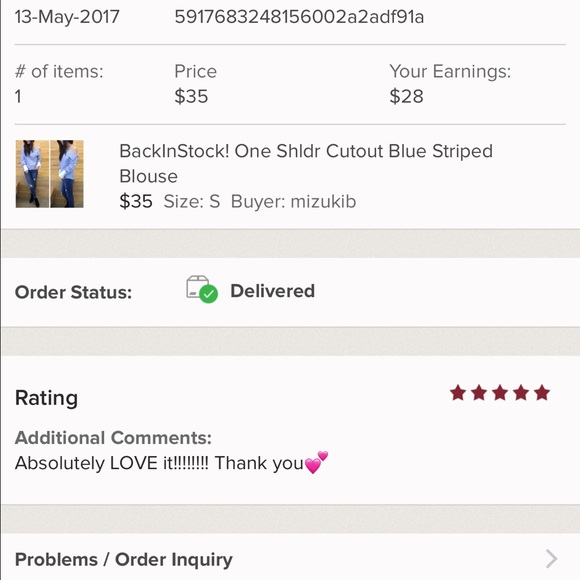
Task: Select the order ID number text
Action: pyautogui.click(x=299, y=17)
